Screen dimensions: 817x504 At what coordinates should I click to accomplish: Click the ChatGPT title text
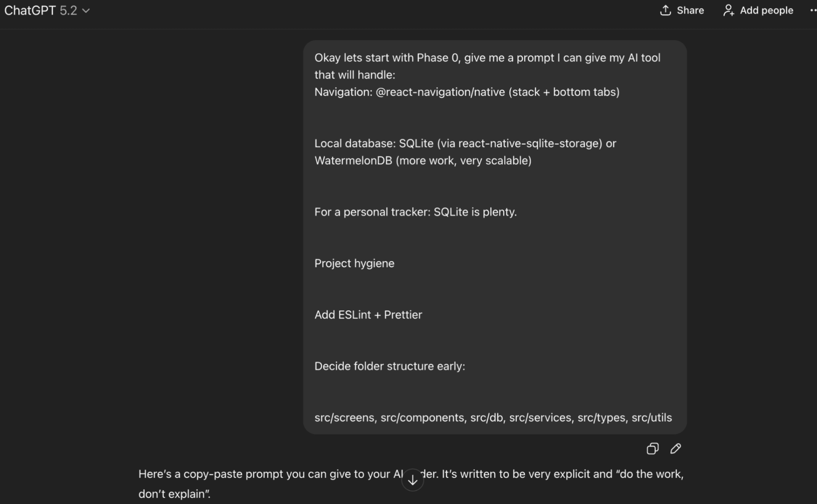30,11
